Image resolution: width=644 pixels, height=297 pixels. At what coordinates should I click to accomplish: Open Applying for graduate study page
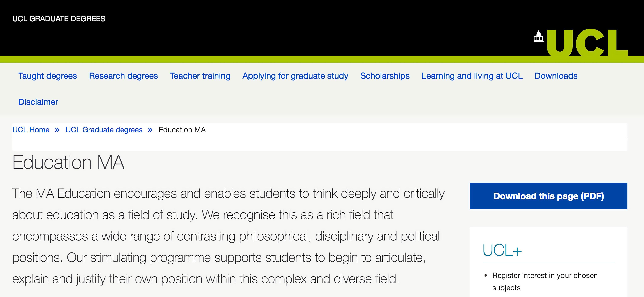(x=295, y=76)
